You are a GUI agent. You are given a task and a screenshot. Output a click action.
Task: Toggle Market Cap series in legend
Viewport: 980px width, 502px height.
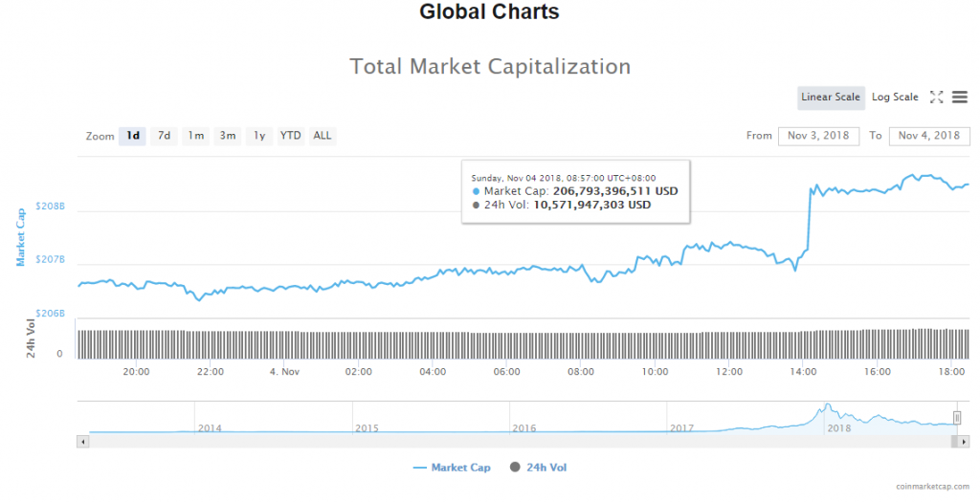tap(452, 468)
